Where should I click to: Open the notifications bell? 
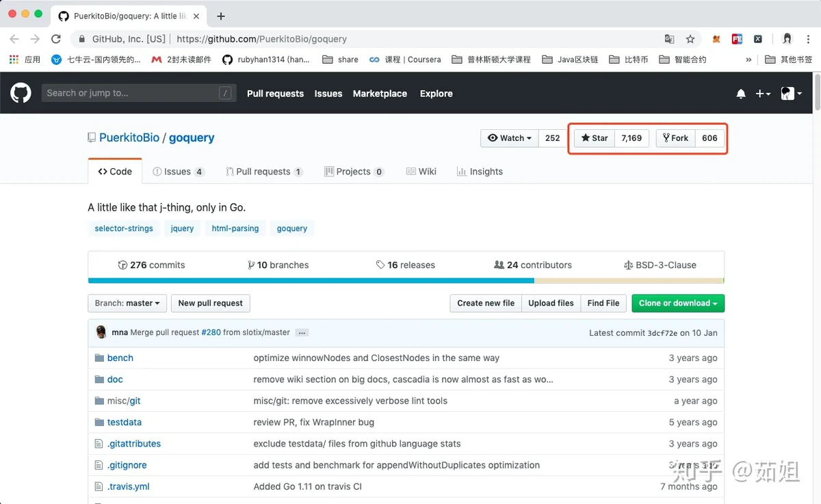(x=741, y=94)
